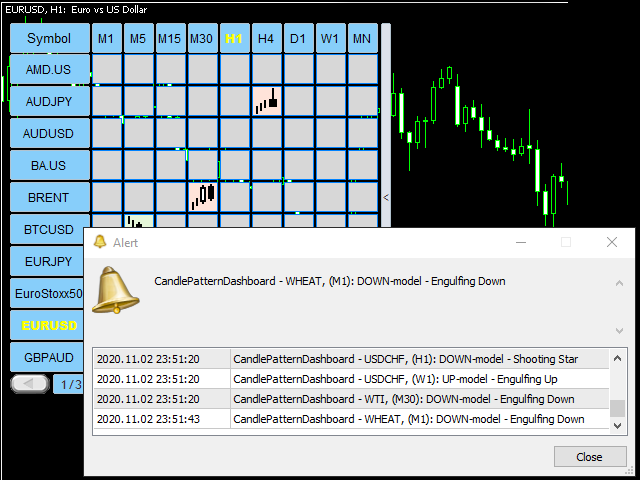Click the large bell icon in Alert
The height and width of the screenshot is (480, 640).
(116, 290)
